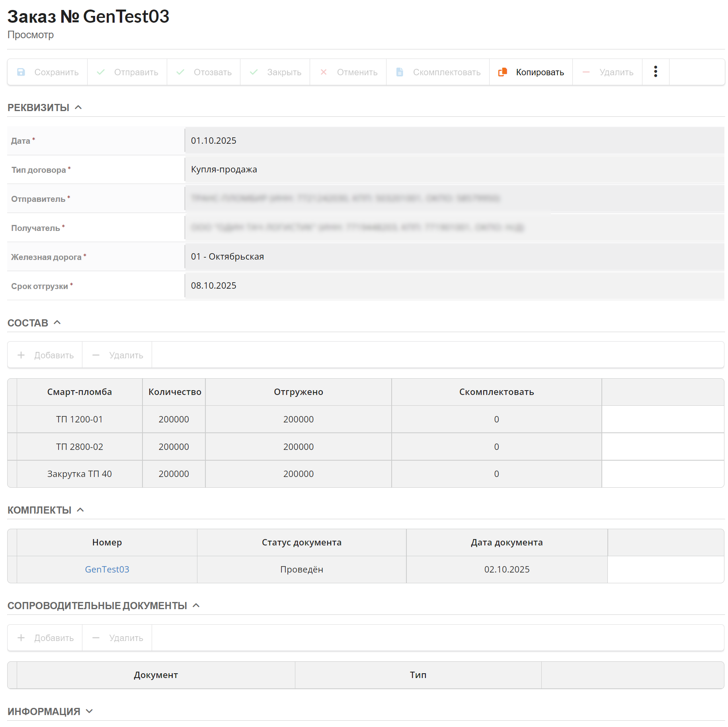Image resolution: width=728 pixels, height=727 pixels.
Task: Click the Тип column header
Action: click(418, 675)
